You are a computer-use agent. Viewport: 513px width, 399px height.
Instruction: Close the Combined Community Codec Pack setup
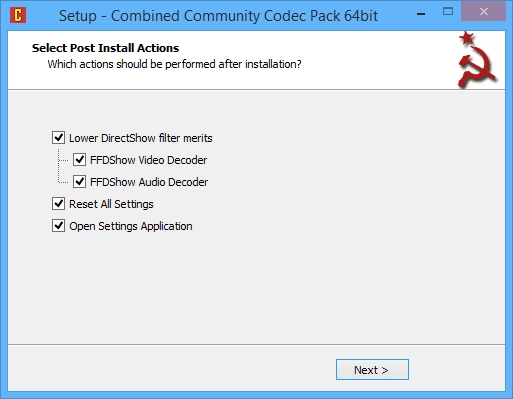[484, 12]
